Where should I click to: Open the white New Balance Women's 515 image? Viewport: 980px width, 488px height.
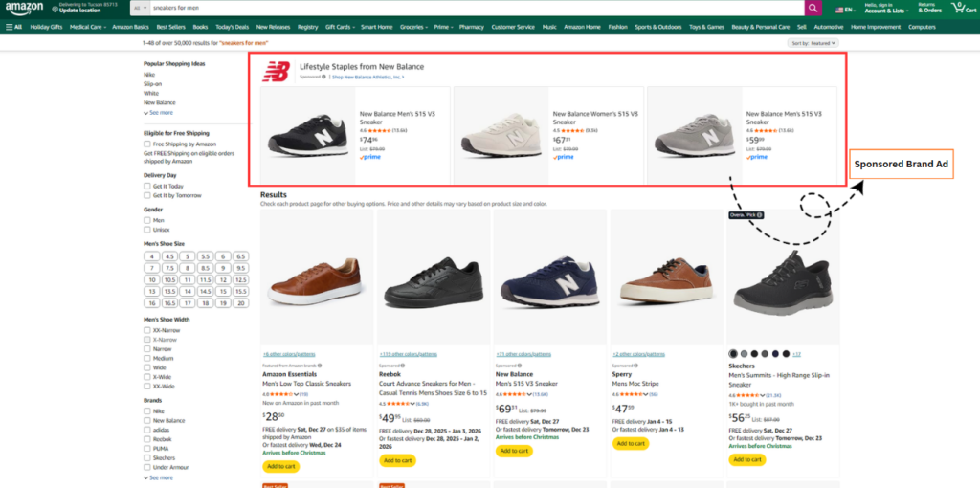[501, 135]
